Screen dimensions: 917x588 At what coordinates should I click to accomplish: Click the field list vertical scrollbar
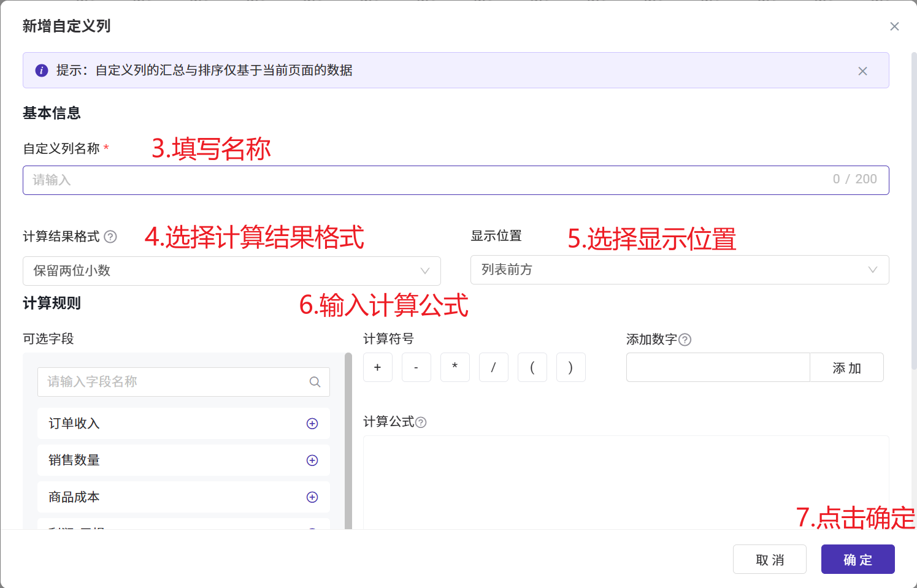pos(348,440)
